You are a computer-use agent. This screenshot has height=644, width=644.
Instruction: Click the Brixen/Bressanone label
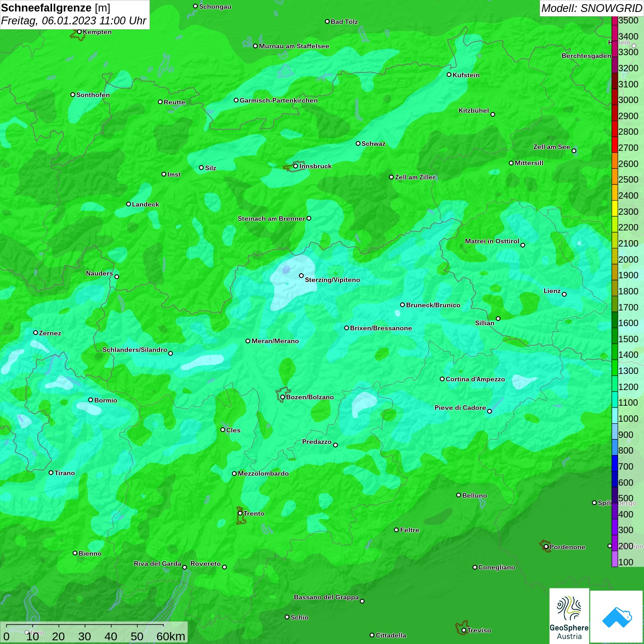(381, 328)
